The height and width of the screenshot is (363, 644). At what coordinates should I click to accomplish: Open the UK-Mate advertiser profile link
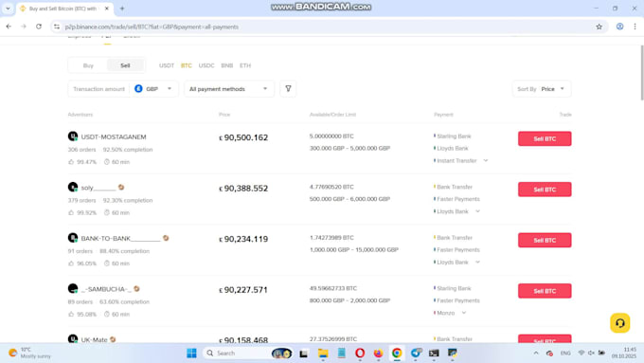point(94,340)
